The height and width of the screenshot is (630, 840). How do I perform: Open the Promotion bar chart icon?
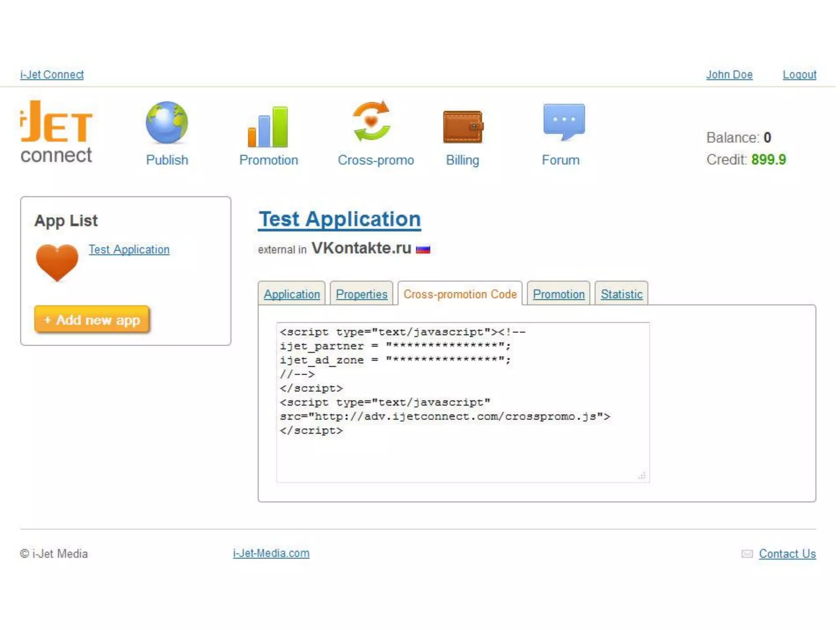click(268, 127)
